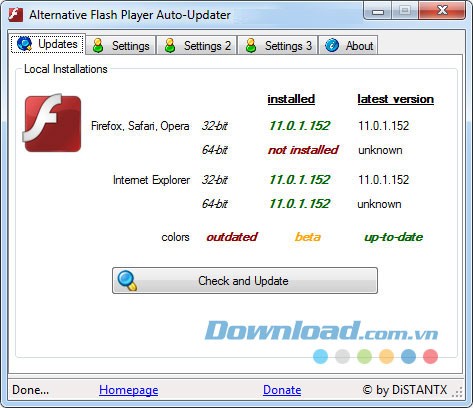
Task: Click the 'outdated' color legend
Action: click(232, 237)
